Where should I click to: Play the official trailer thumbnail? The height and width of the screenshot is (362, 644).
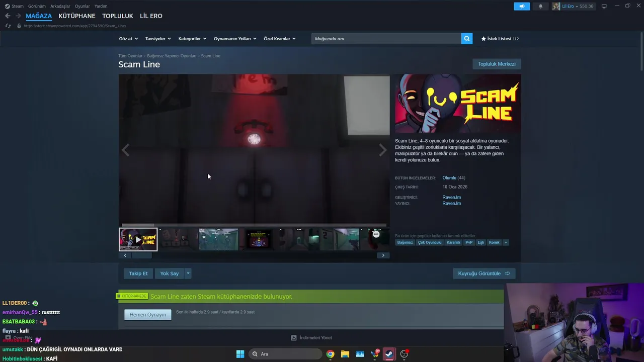click(x=138, y=239)
